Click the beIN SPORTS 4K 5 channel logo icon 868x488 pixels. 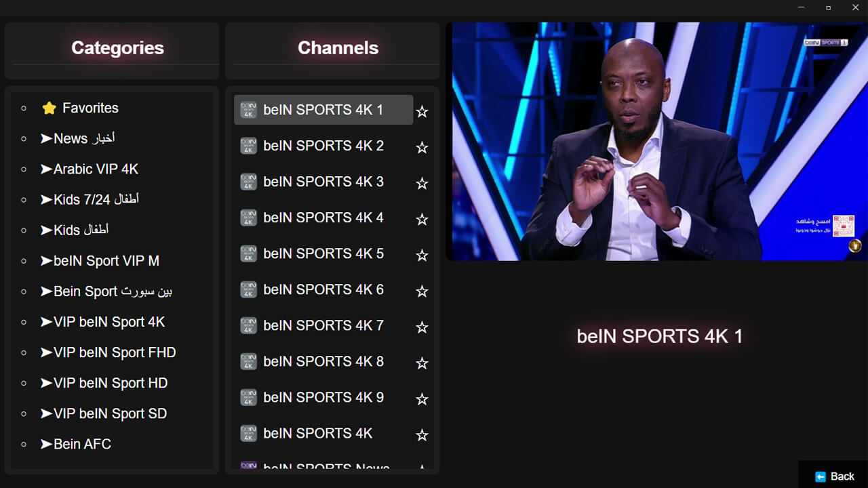click(x=249, y=253)
